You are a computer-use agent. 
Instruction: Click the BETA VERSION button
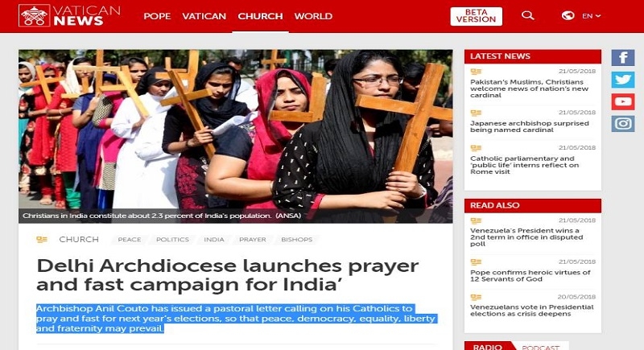(x=476, y=16)
